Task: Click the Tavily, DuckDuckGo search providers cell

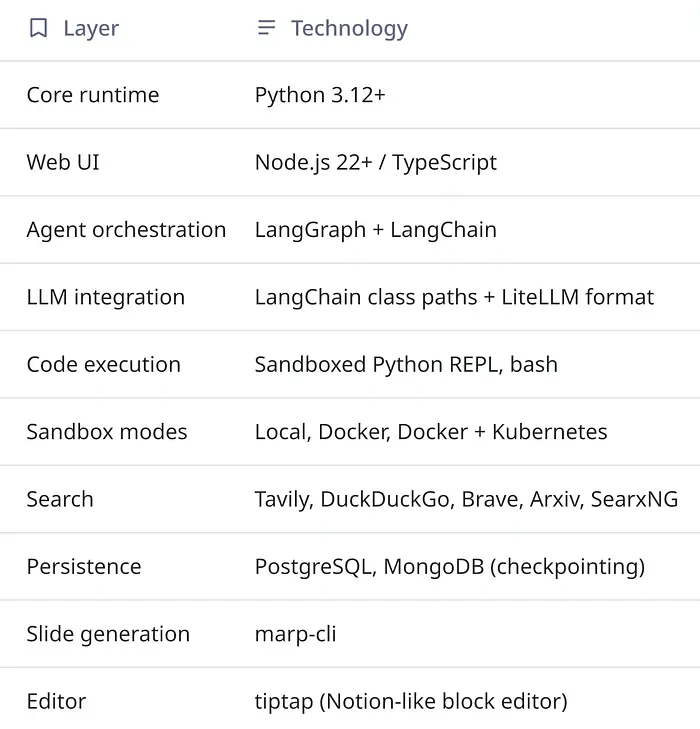Action: (466, 499)
